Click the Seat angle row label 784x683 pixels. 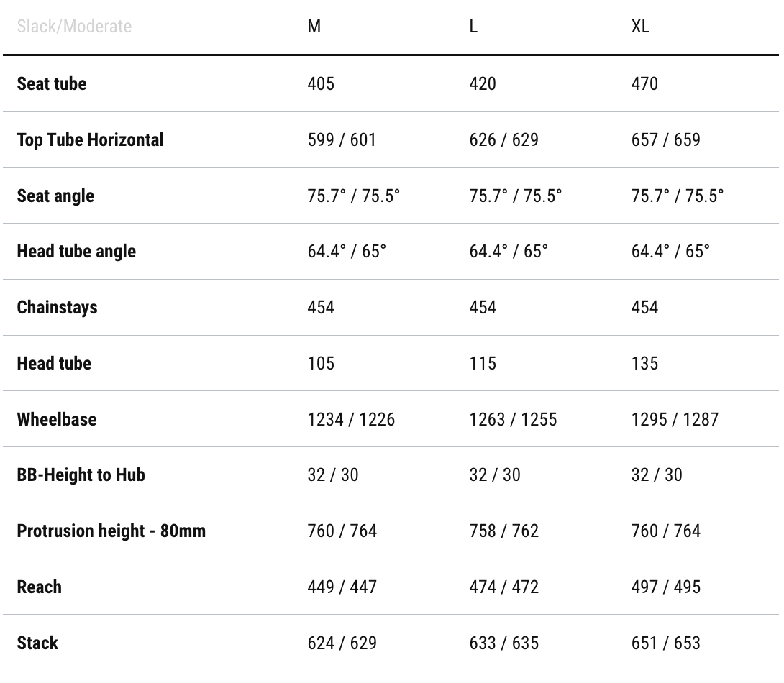(55, 196)
